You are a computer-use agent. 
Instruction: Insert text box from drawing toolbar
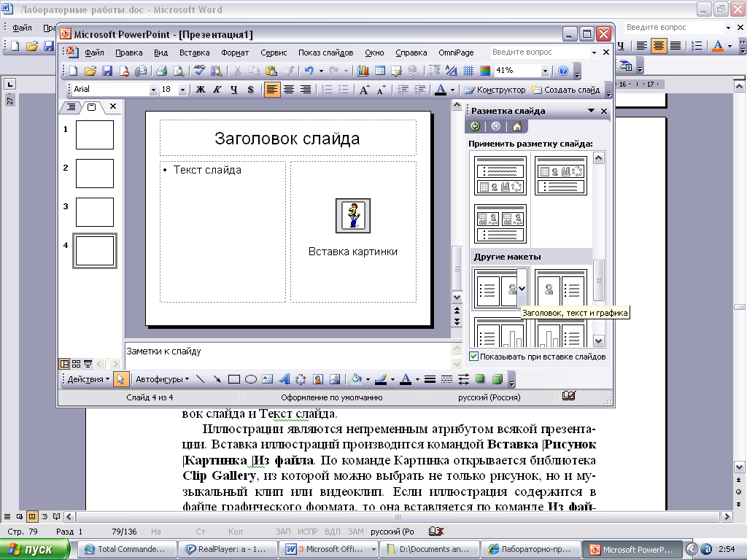[267, 379]
